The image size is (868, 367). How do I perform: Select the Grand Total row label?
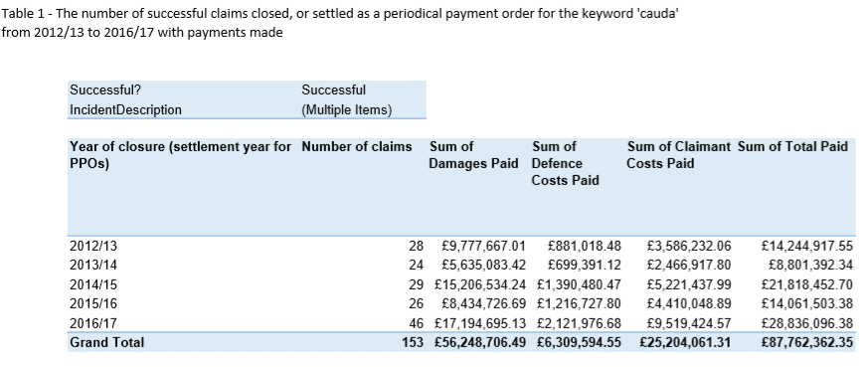click(106, 343)
